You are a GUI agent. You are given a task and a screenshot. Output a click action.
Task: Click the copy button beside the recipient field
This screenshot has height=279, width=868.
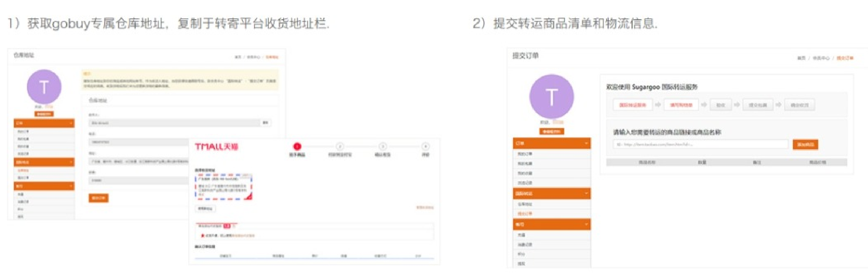click(266, 123)
